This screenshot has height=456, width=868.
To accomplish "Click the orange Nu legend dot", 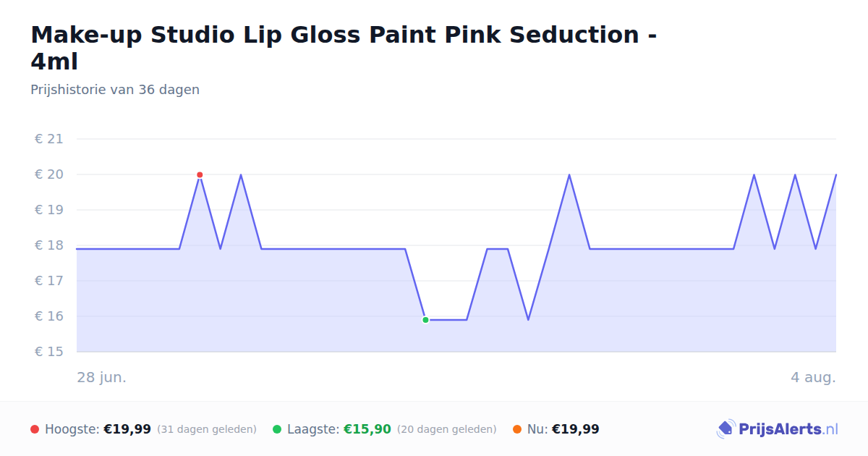I will coord(517,429).
